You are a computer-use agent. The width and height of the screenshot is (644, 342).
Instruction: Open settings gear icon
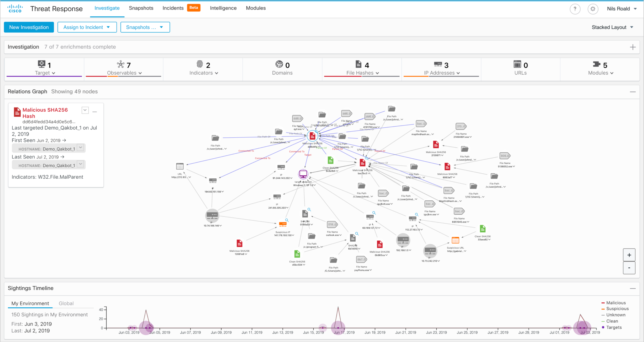pos(593,9)
